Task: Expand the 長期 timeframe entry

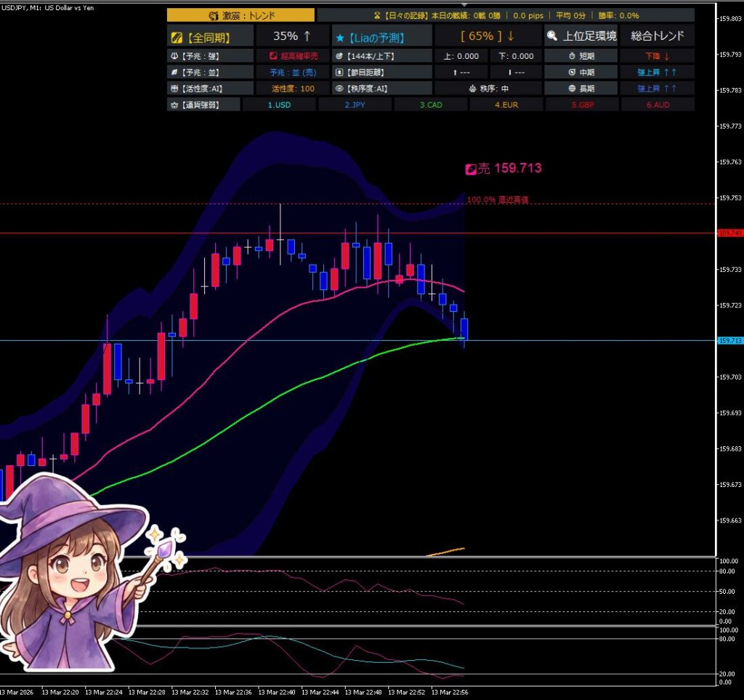Action: point(581,89)
